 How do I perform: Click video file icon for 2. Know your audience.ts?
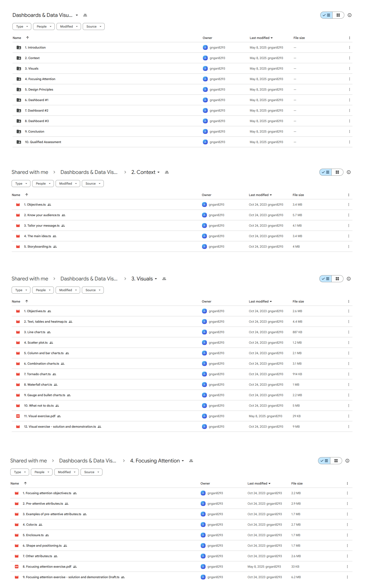[x=18, y=215]
